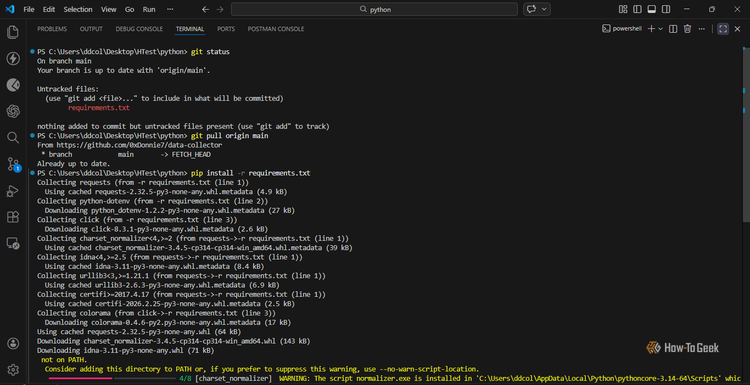Open the Manage gear icon

[x=13, y=370]
